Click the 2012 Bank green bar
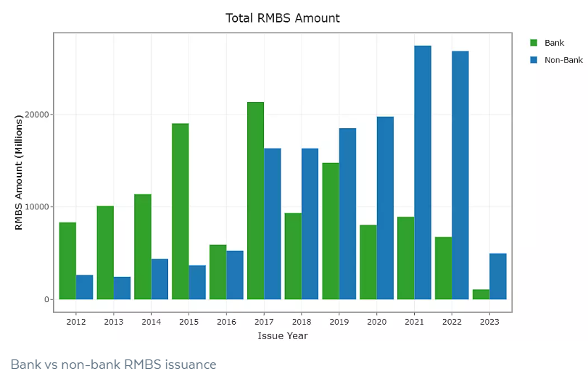 click(67, 261)
